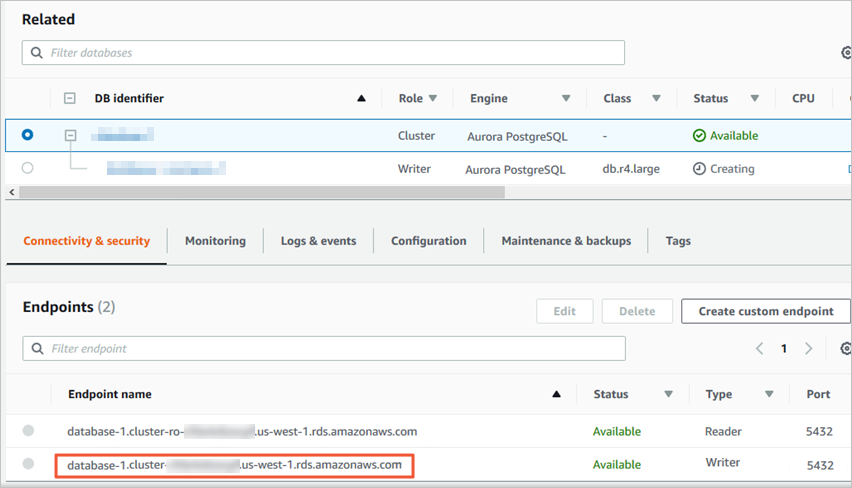Open the blurred cluster DB identifier link

pos(122,134)
